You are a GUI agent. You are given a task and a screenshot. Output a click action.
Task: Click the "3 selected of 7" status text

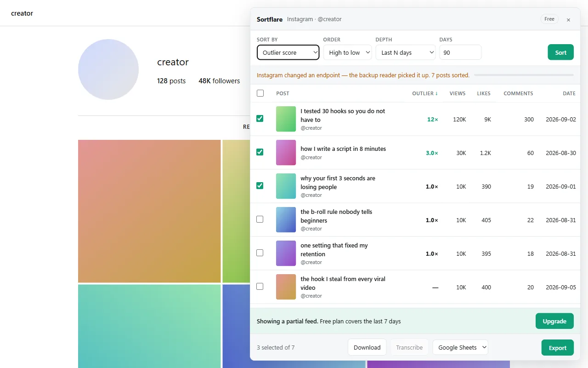tap(276, 348)
